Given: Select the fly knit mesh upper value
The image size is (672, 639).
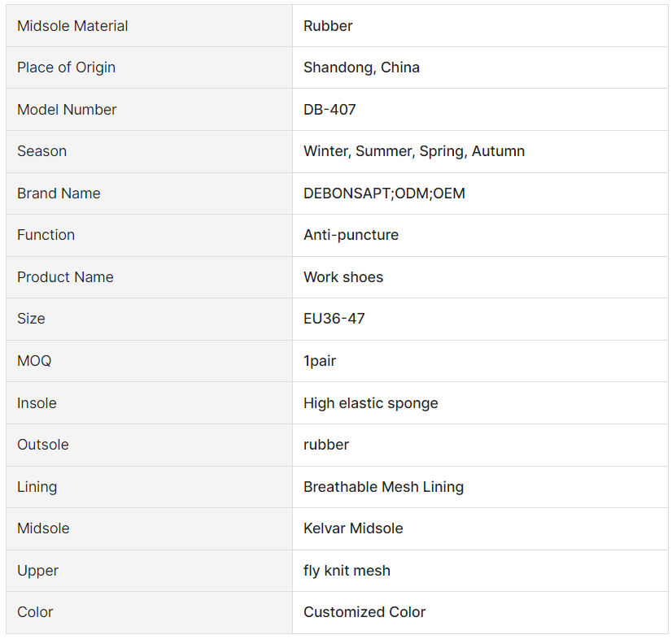Looking at the screenshot, I should click(347, 571).
